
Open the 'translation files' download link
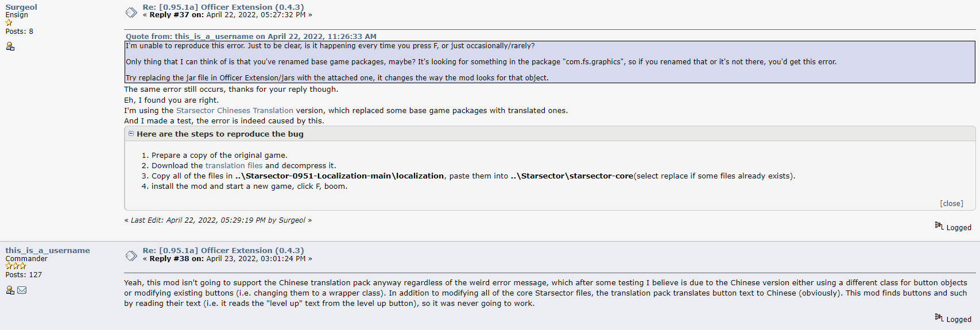pyautogui.click(x=234, y=166)
